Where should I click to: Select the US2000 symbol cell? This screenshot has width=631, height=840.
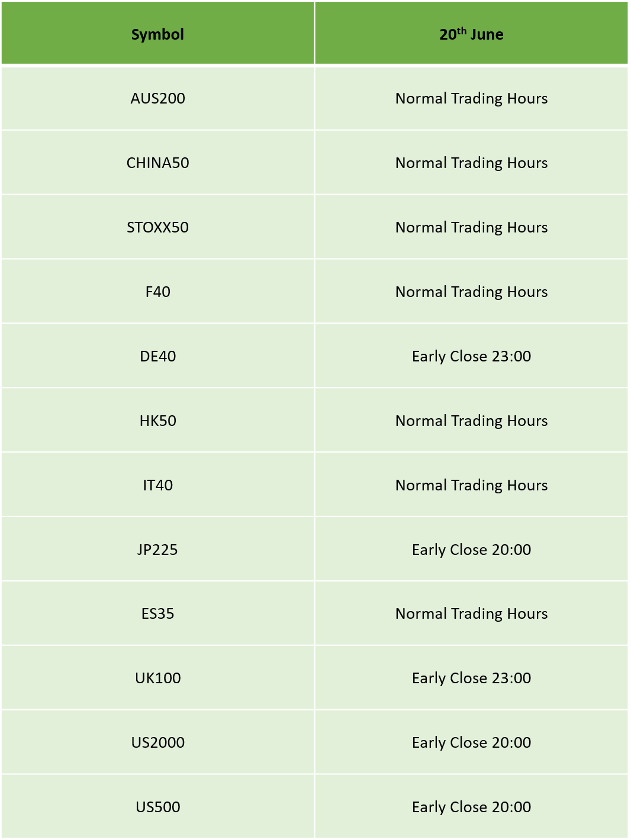(x=157, y=742)
